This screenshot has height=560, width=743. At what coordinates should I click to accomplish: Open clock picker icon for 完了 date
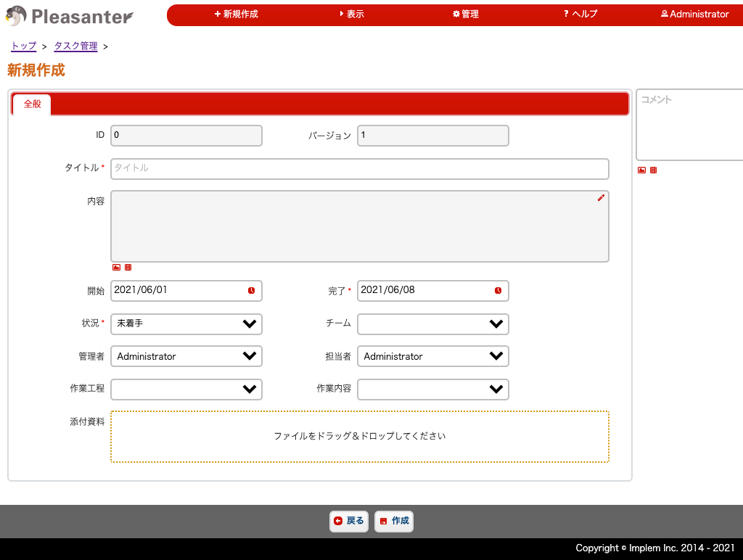(498, 290)
